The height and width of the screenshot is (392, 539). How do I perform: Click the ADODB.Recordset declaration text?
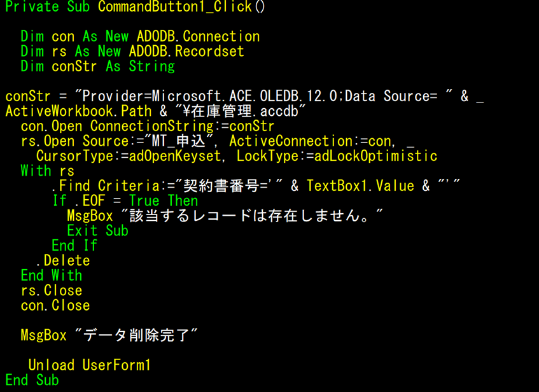pyautogui.click(x=186, y=52)
